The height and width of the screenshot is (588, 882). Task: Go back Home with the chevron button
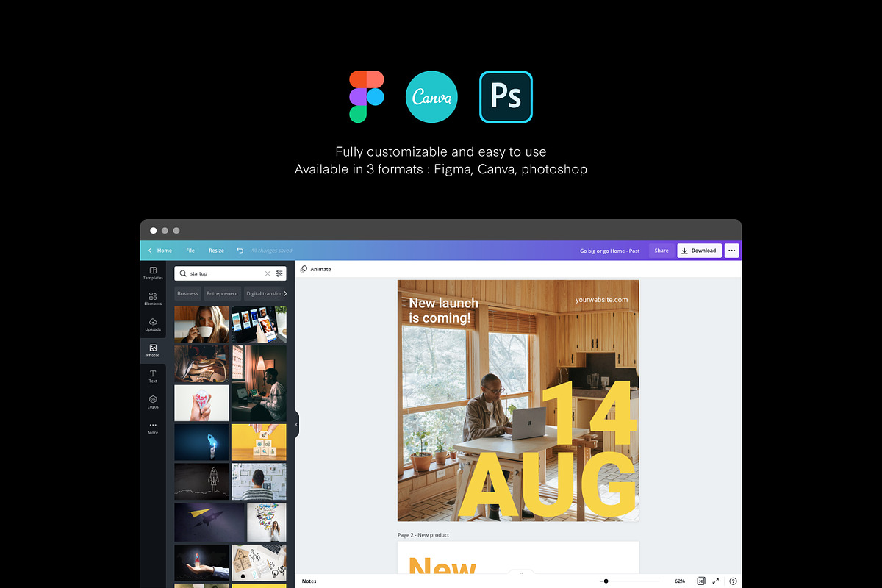pos(160,251)
